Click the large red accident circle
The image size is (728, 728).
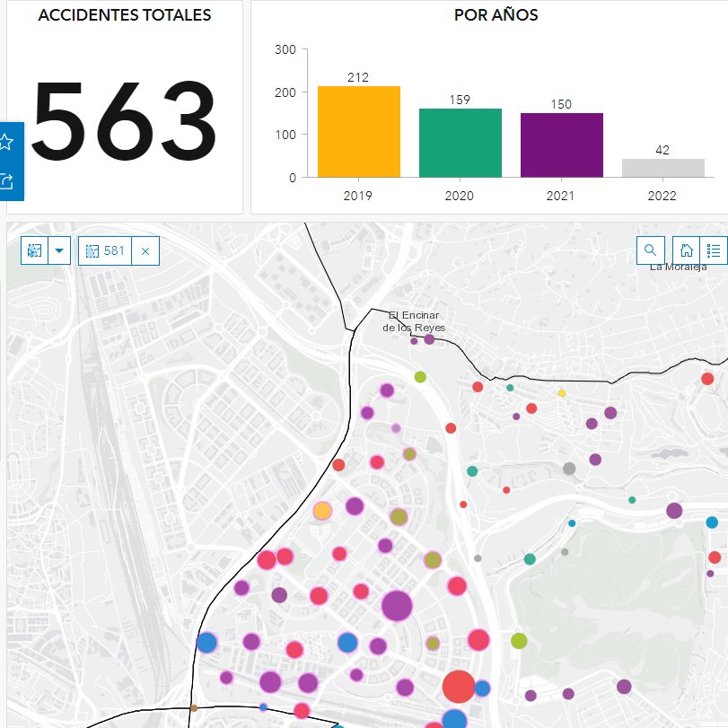[458, 687]
